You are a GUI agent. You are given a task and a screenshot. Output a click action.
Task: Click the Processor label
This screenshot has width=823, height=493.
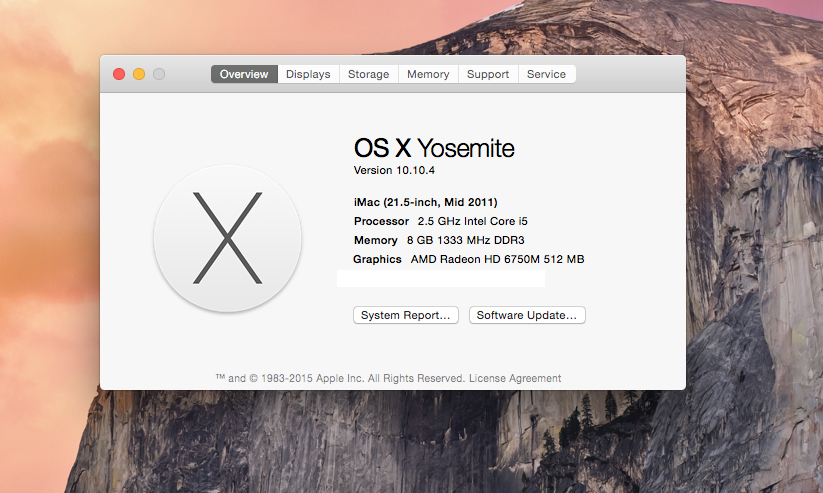381,221
